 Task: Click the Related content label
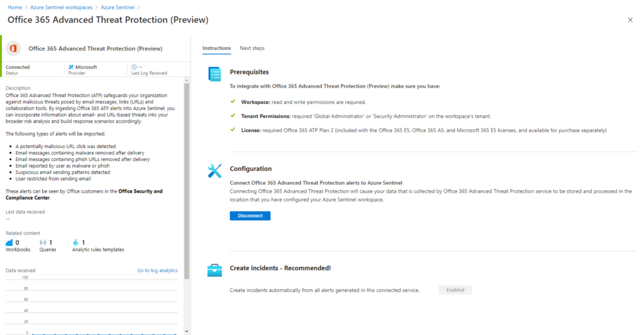(23, 233)
